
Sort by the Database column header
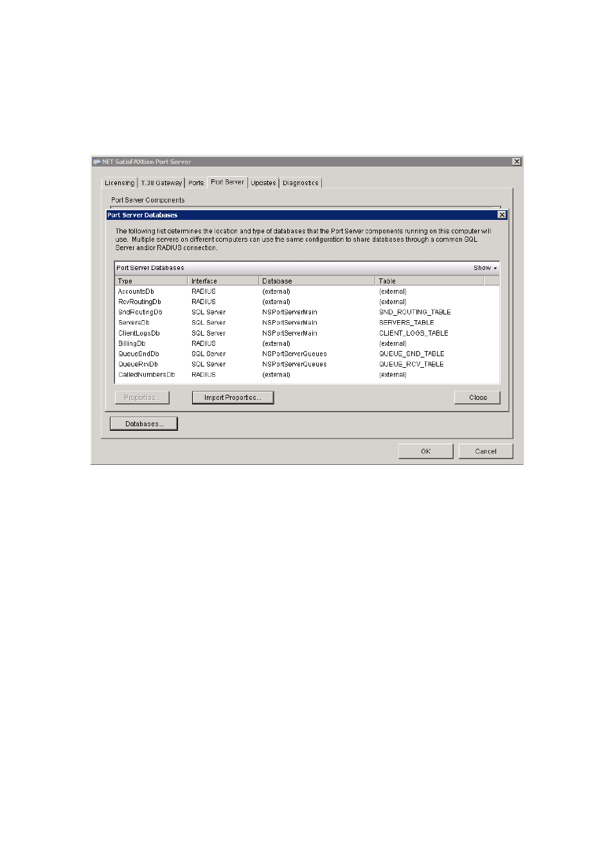[317, 281]
